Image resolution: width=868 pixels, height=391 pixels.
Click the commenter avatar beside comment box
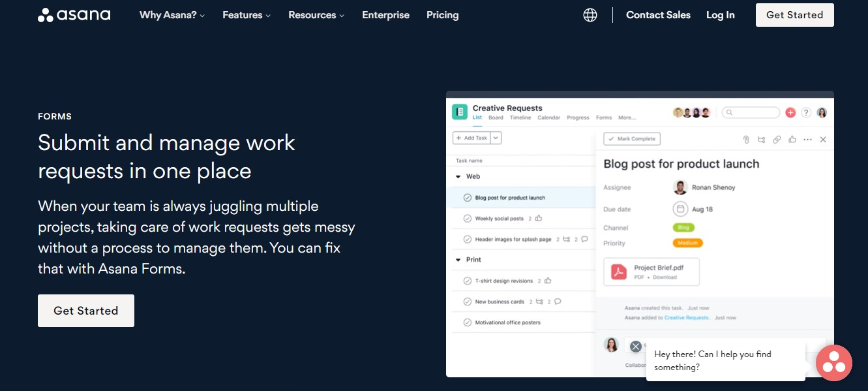pyautogui.click(x=611, y=345)
